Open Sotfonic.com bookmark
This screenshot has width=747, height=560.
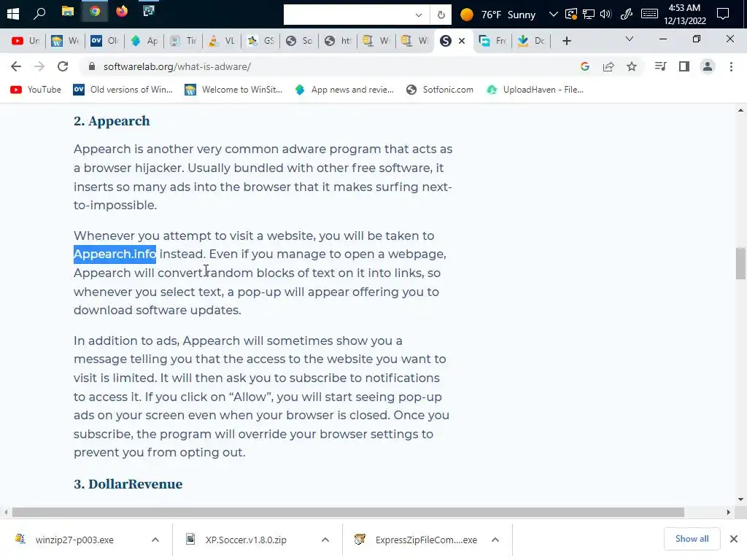tap(440, 90)
